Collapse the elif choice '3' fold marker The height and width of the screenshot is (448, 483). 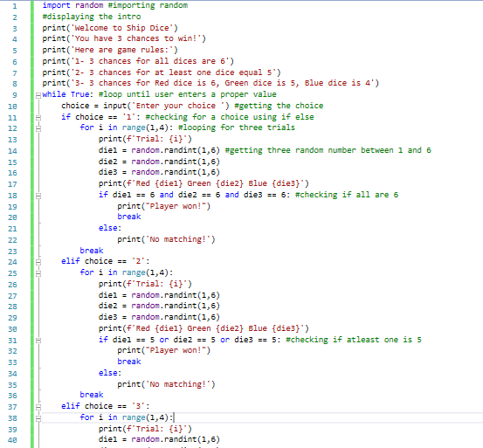click(38, 407)
